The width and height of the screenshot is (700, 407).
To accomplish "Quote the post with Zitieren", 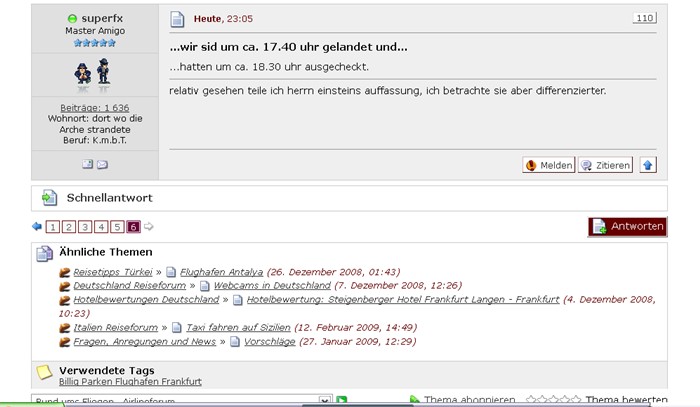I will coord(606,165).
